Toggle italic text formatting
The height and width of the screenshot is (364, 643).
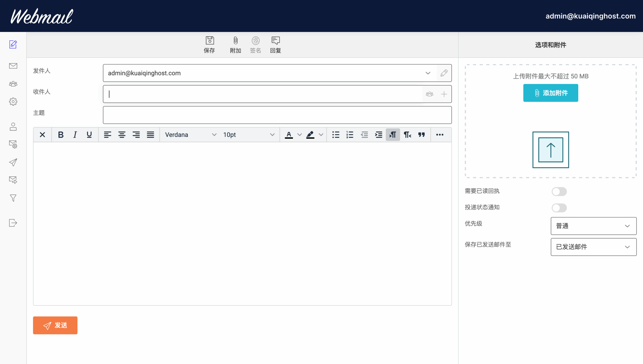(75, 135)
